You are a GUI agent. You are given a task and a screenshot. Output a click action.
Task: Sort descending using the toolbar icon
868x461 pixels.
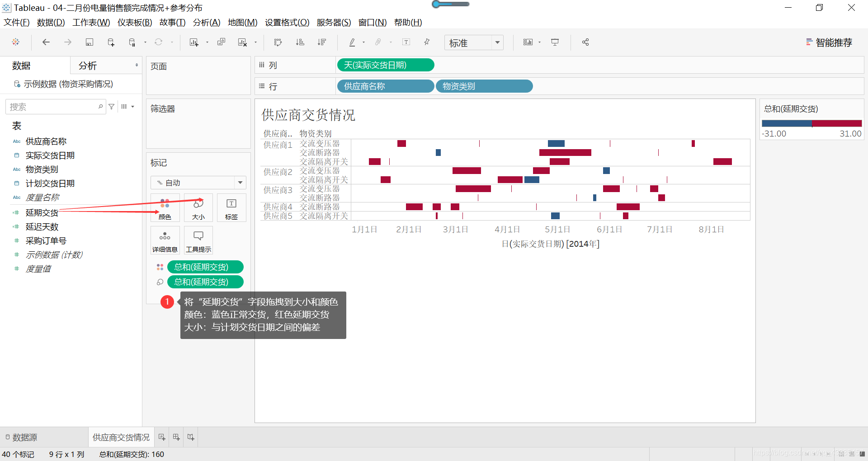322,42
